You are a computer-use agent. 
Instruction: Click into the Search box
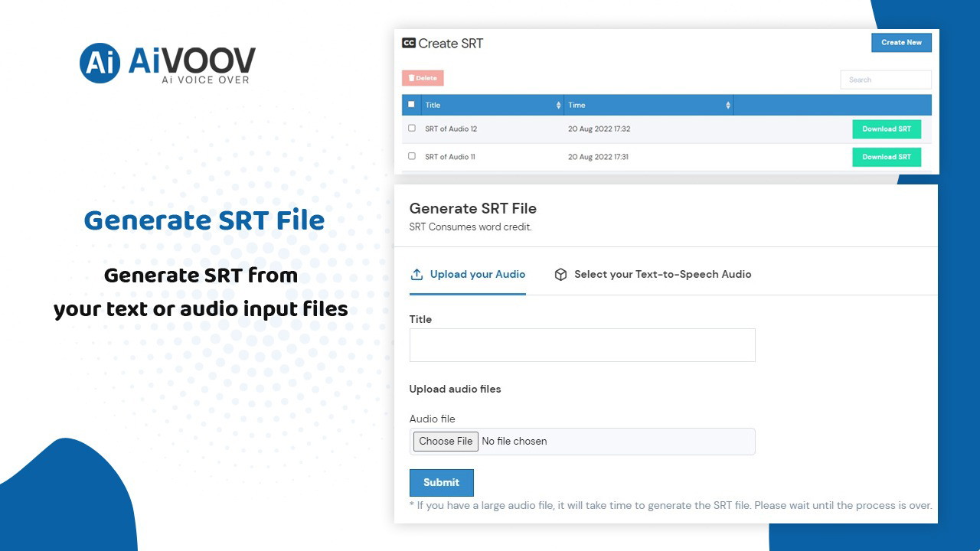point(885,80)
